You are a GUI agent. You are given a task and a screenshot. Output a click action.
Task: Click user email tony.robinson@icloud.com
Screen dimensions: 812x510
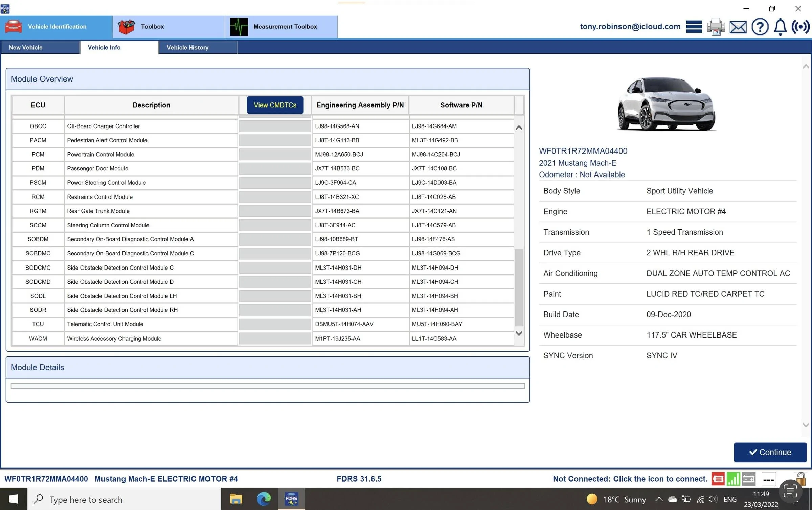tap(630, 27)
